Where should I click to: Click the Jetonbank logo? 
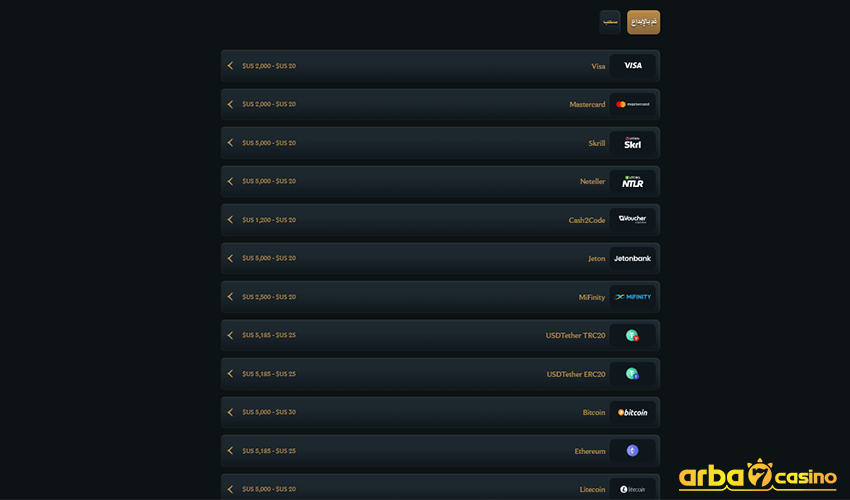pyautogui.click(x=632, y=258)
